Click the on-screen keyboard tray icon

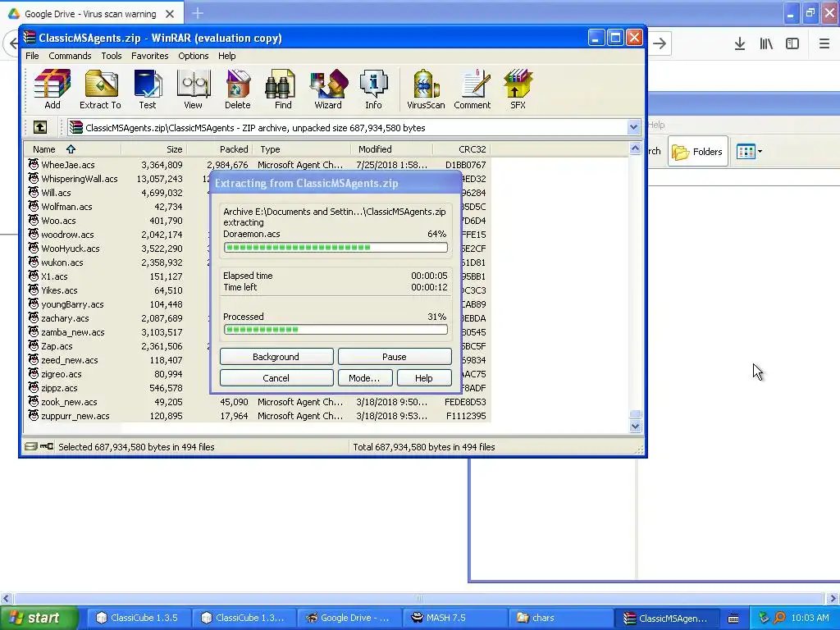tap(733, 619)
